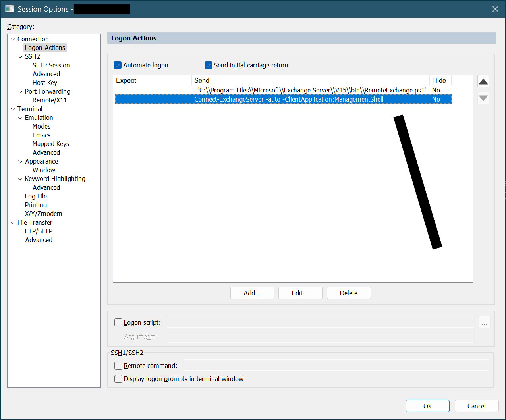Click the logon script browse ellipsis button

coord(484,322)
